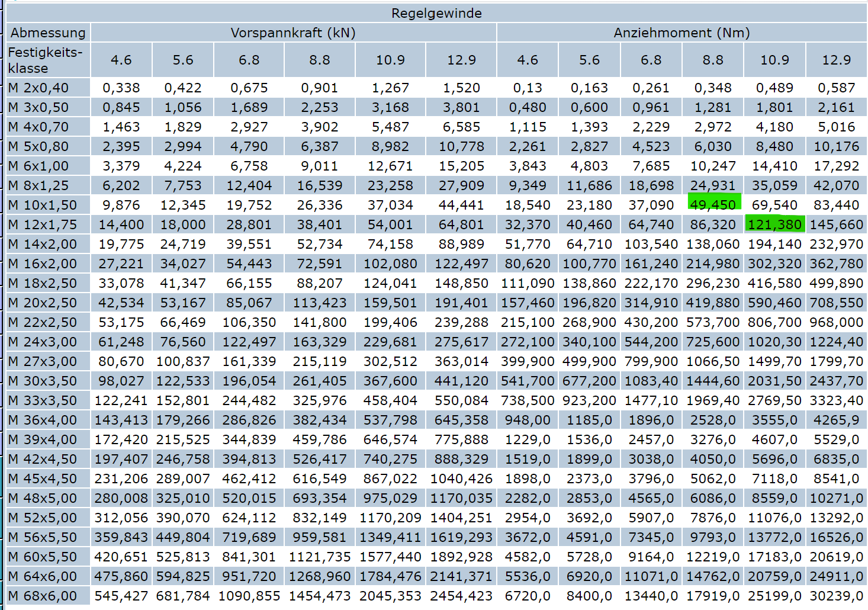The height and width of the screenshot is (610, 868).
Task: Click the value 113,423 in the M 20x2,50 row
Action: pyautogui.click(x=320, y=303)
